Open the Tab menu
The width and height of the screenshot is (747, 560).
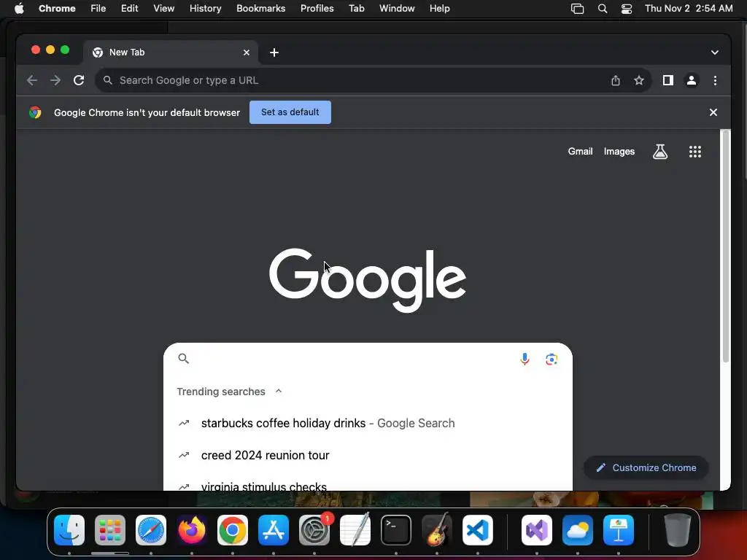(x=356, y=9)
